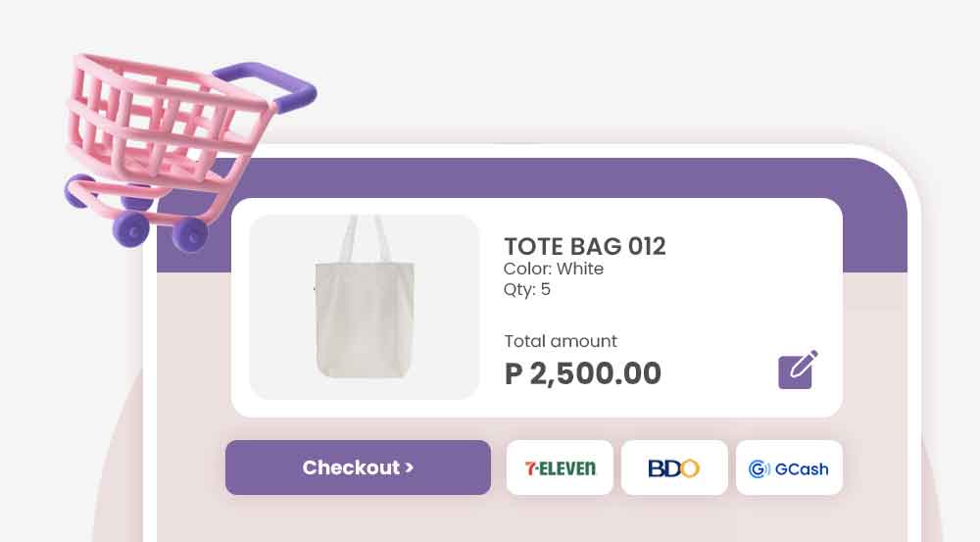Click the GCash circular G logo

(x=759, y=468)
